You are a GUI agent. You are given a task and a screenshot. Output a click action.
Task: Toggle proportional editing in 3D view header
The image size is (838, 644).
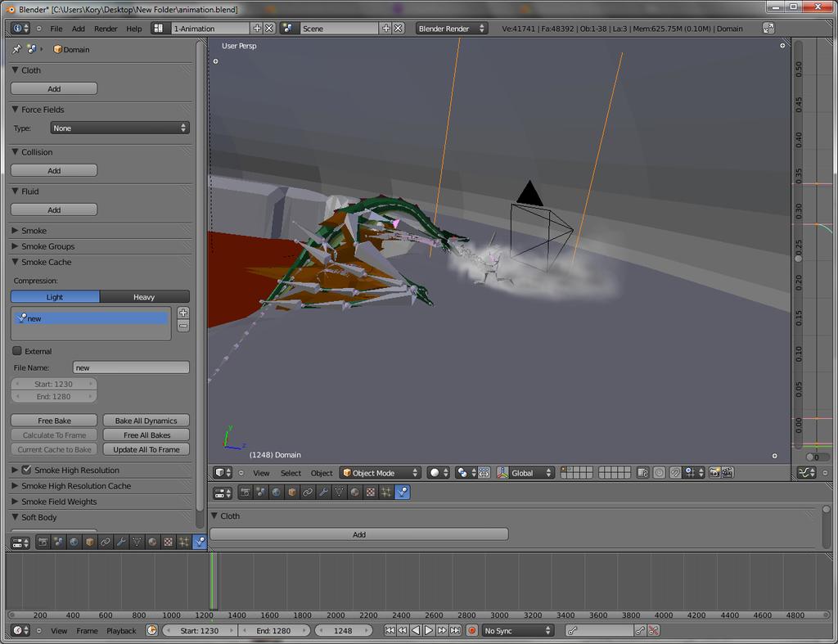(x=660, y=473)
